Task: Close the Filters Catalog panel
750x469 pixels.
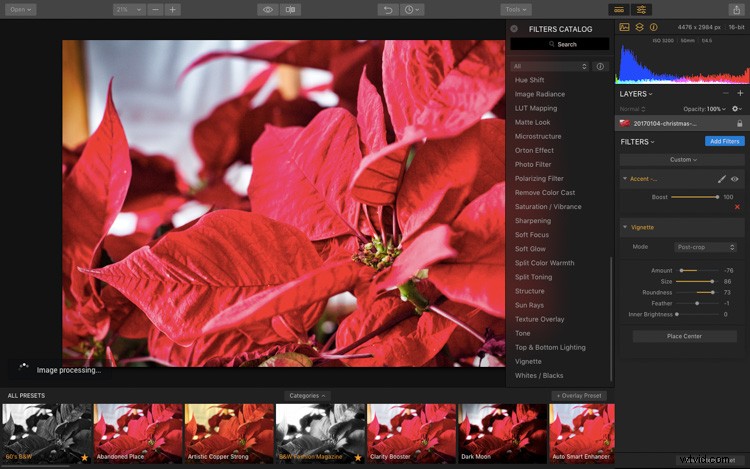Action: (514, 29)
